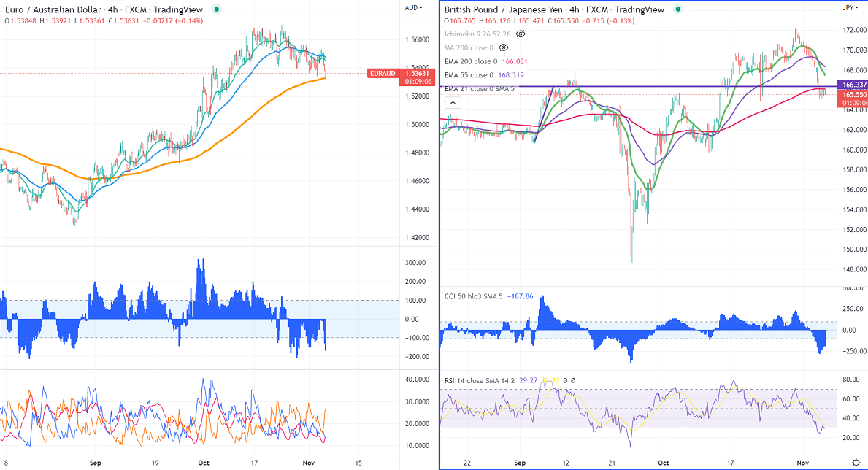Click the EMA 55 value 168.319

[x=511, y=75]
